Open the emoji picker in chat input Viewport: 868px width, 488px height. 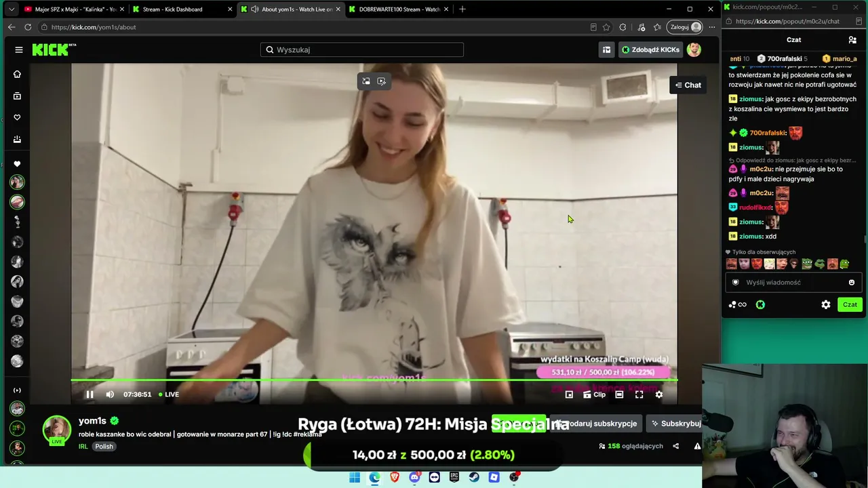[852, 283]
